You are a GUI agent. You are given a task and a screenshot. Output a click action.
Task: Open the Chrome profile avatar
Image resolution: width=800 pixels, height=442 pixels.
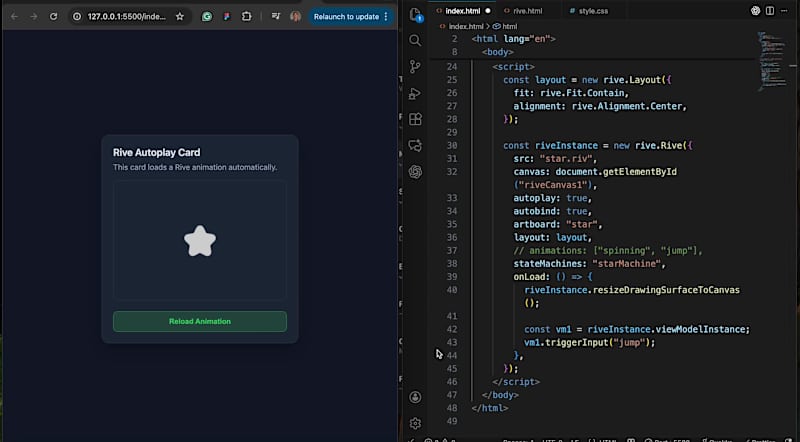click(x=295, y=17)
